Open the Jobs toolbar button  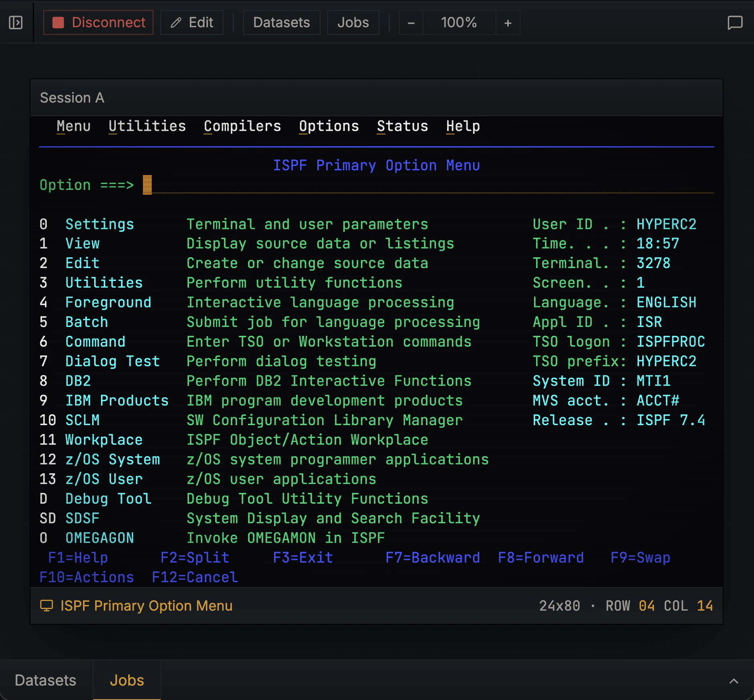pyautogui.click(x=353, y=22)
